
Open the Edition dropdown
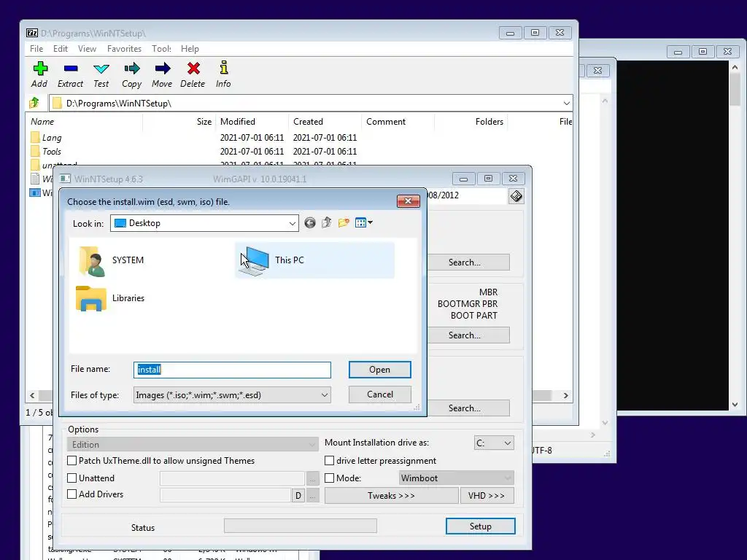click(193, 444)
